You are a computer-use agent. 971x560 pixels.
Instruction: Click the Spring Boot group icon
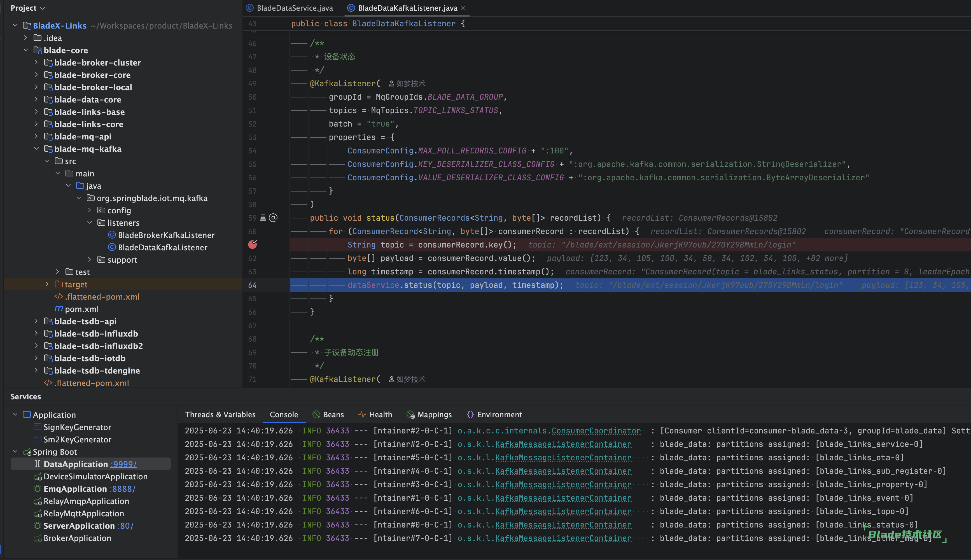(27, 452)
